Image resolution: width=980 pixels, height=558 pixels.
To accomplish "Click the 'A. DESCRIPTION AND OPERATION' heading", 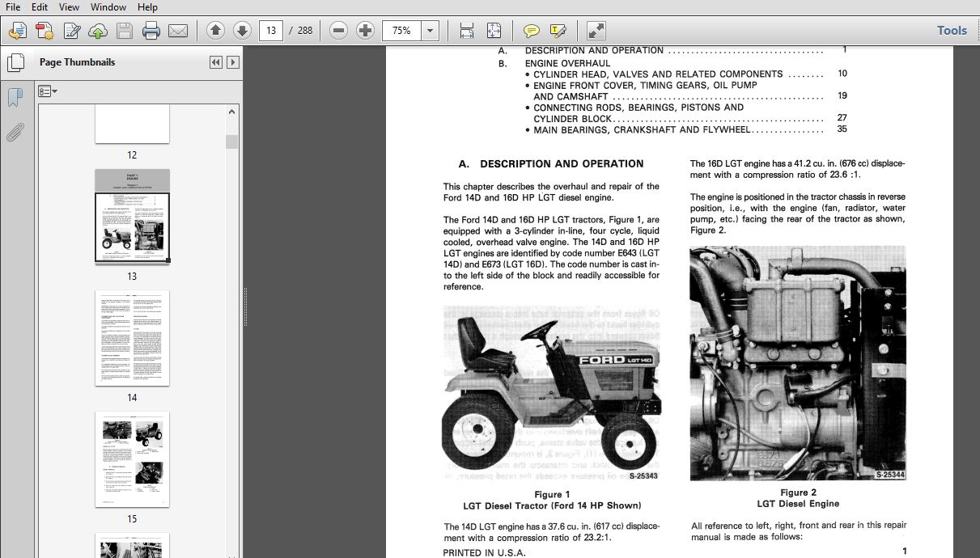I will coord(551,163).
